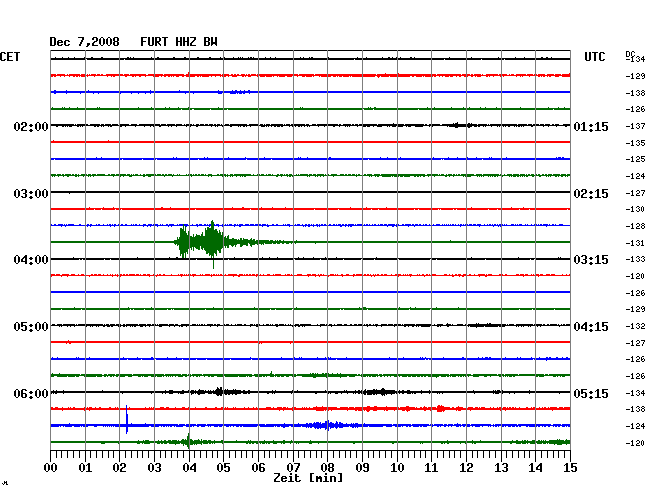This screenshot has width=650, height=494.
Task: Click the "09" minute axis tick label
Action: pos(362,468)
